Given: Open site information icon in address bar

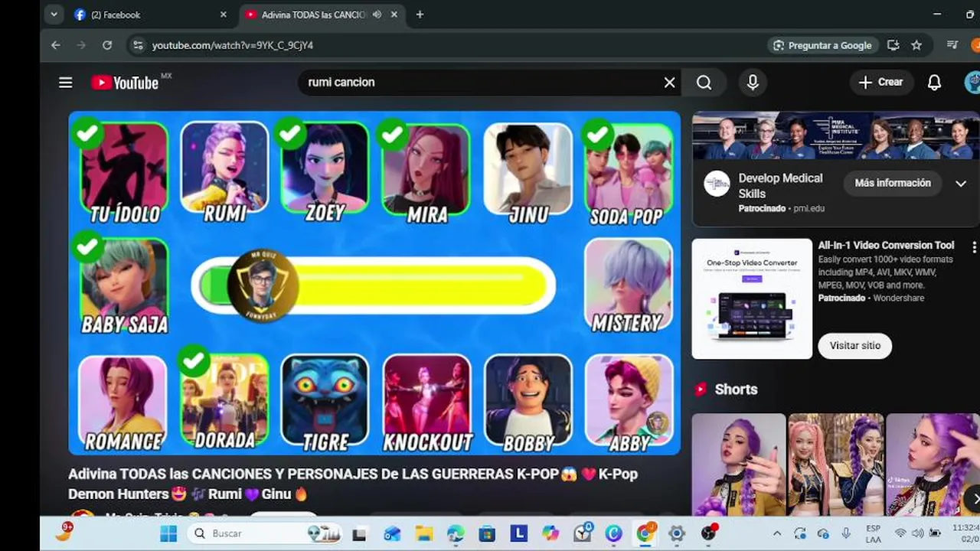Looking at the screenshot, I should (138, 45).
